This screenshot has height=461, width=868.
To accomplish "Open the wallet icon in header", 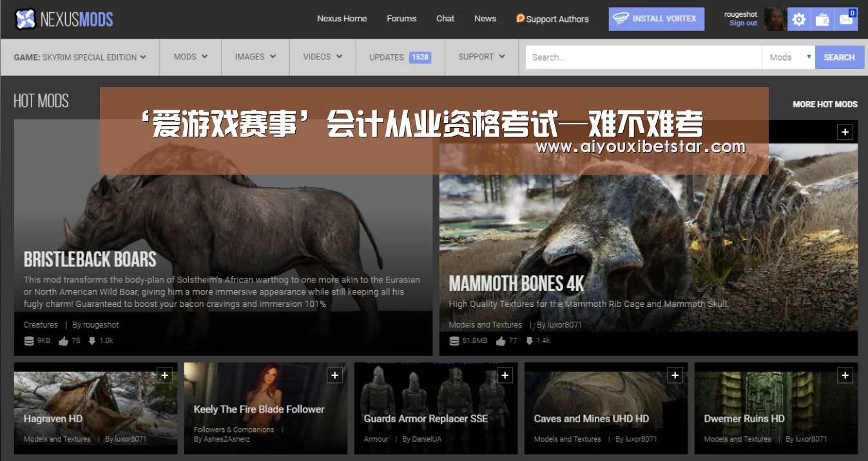I will 822,19.
